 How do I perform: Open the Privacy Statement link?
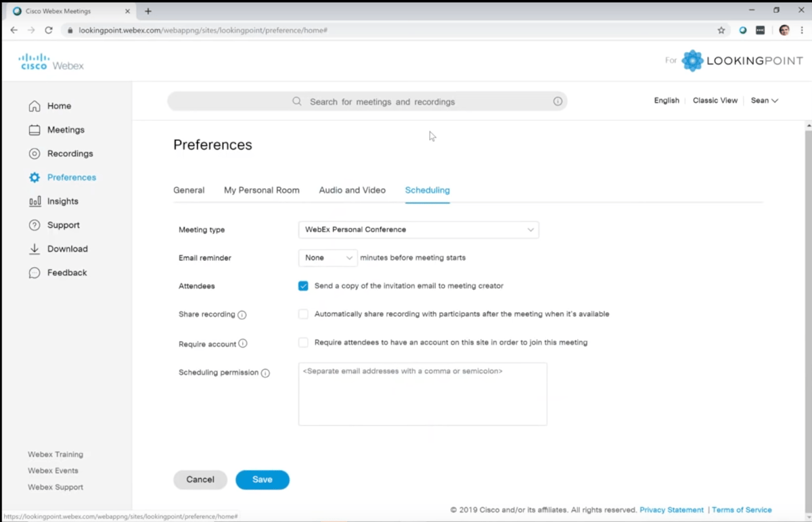[x=671, y=509]
